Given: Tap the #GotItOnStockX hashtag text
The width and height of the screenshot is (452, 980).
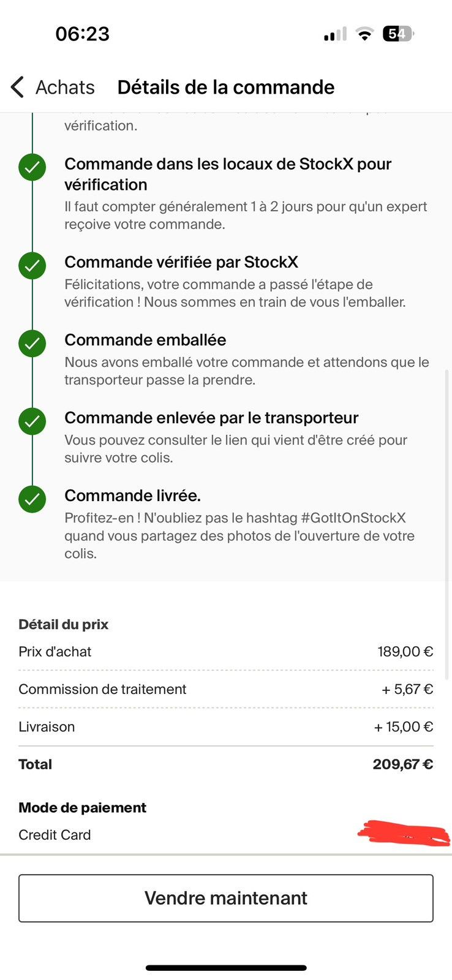Looking at the screenshot, I should [353, 518].
